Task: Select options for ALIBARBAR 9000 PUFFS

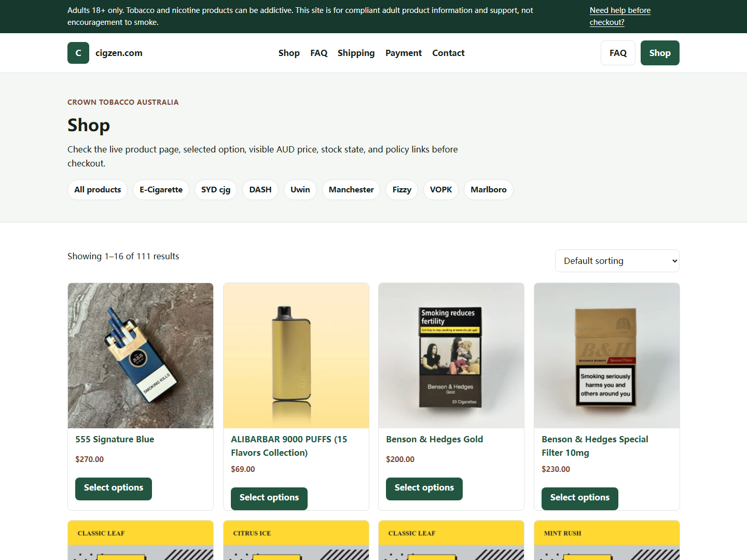Action: click(x=269, y=498)
